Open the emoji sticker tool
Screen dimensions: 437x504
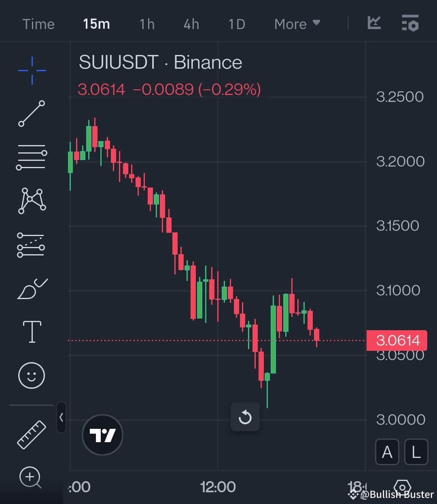click(31, 375)
